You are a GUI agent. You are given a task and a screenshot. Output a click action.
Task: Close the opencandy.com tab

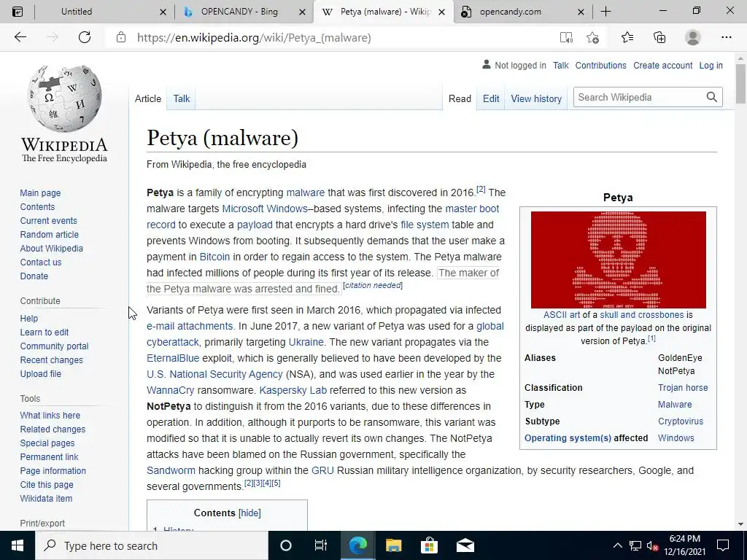click(581, 12)
